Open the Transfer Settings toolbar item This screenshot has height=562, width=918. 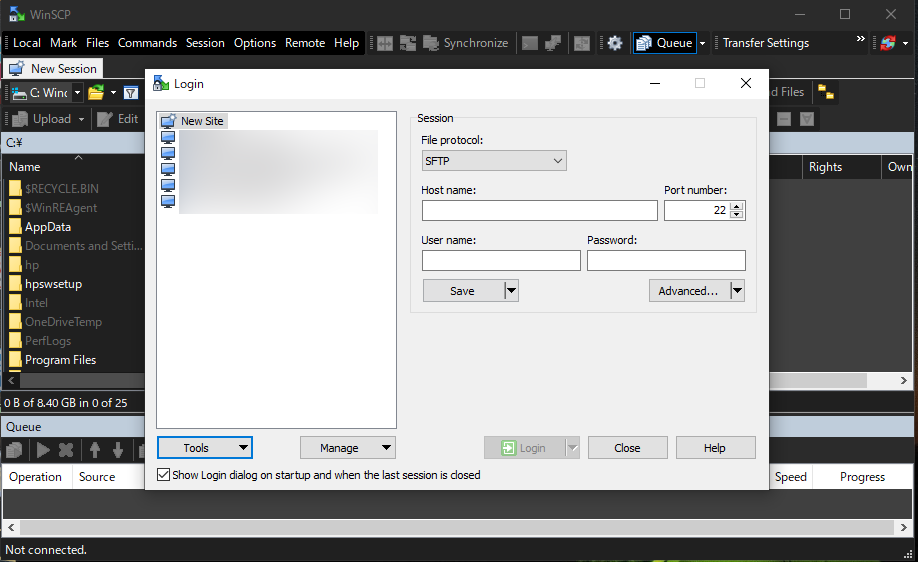[x=766, y=43]
